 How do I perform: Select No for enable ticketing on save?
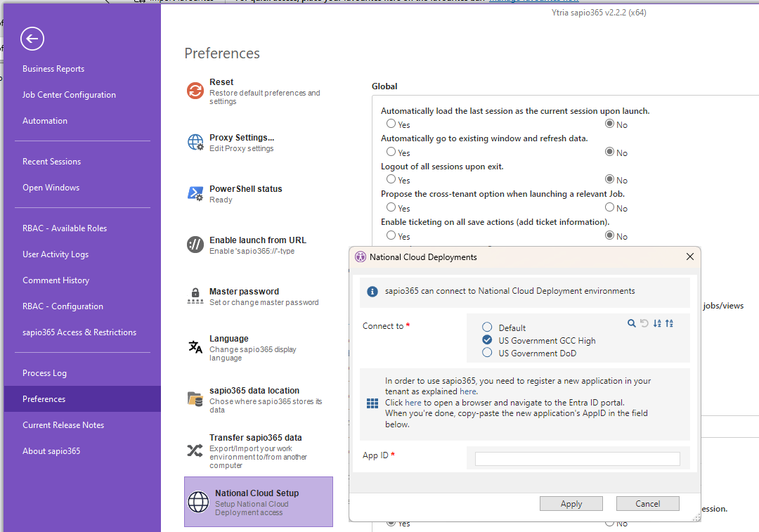click(x=609, y=235)
